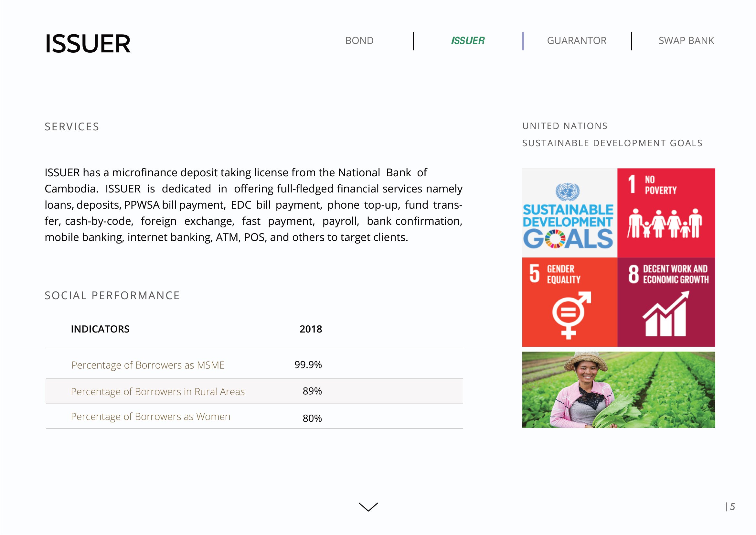Click the down chevron at the page bottom

(368, 507)
